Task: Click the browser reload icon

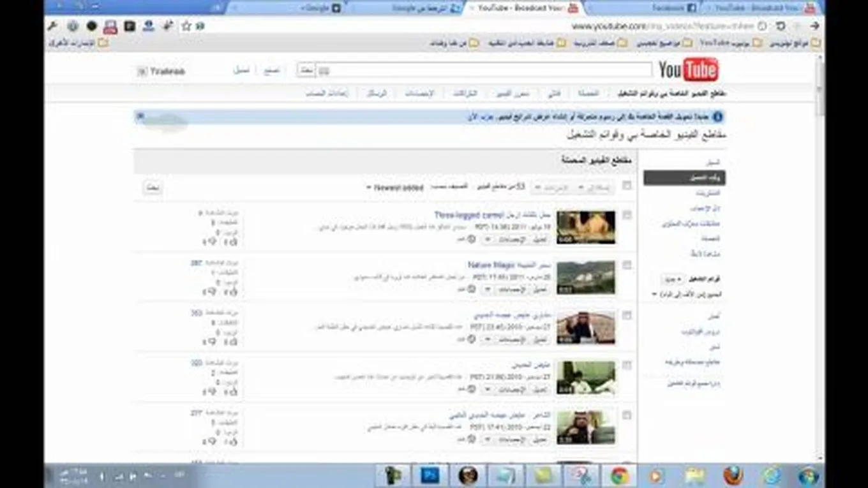Action: tap(780, 26)
